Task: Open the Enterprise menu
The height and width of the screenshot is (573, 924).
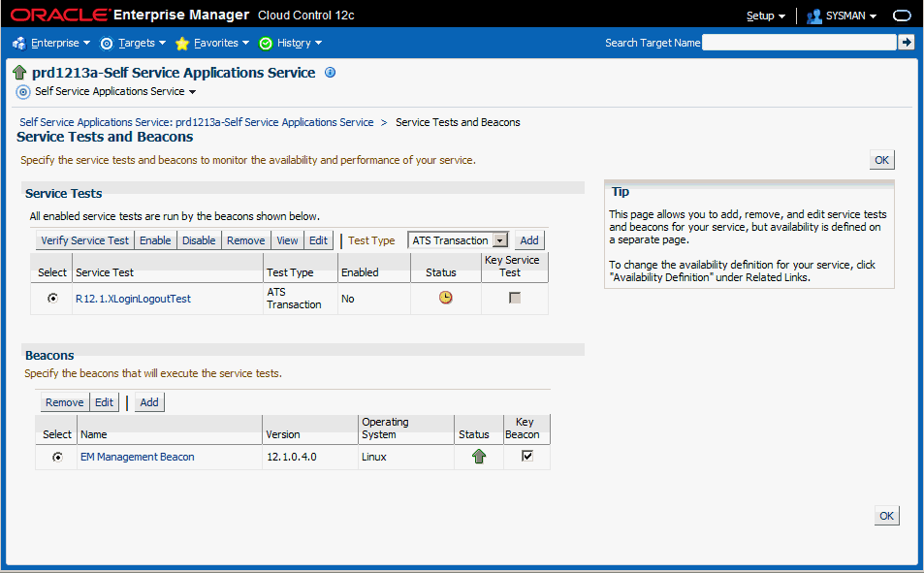Action: (60, 43)
